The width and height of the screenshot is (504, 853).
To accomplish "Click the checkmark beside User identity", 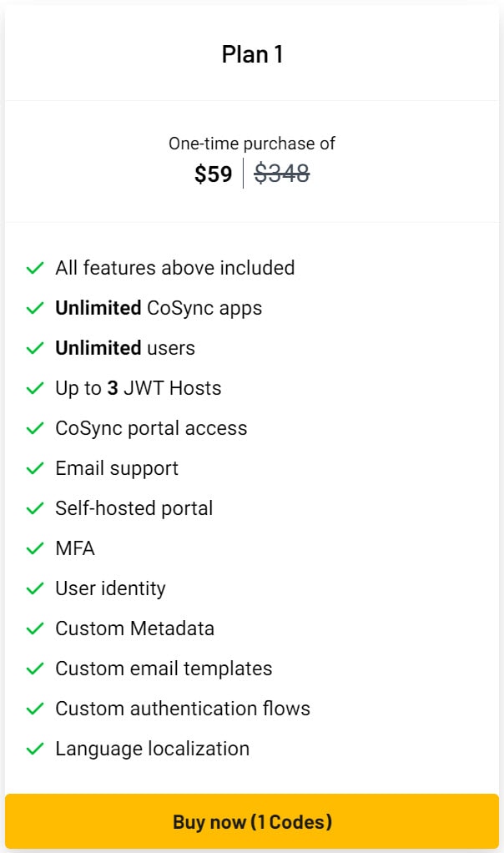I will pos(35,588).
